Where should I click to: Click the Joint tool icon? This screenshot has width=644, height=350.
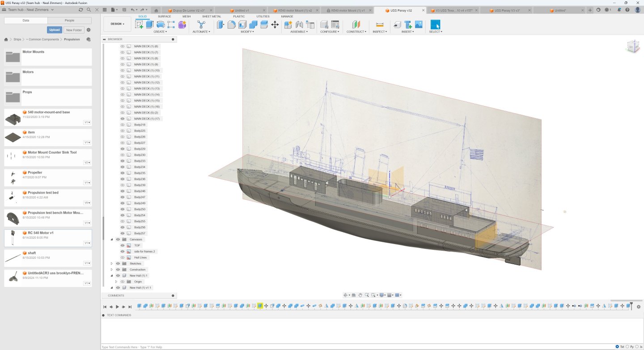299,25
